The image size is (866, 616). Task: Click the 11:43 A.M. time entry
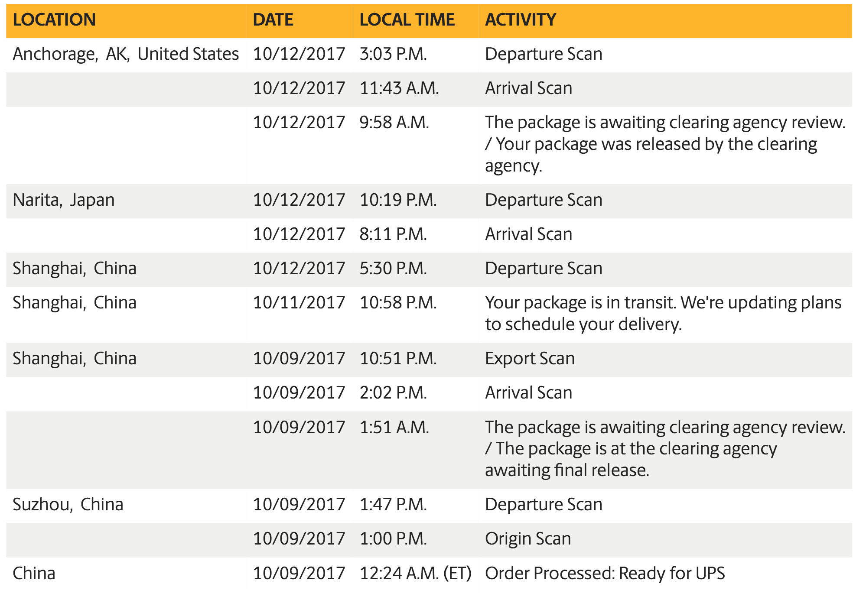click(x=399, y=88)
